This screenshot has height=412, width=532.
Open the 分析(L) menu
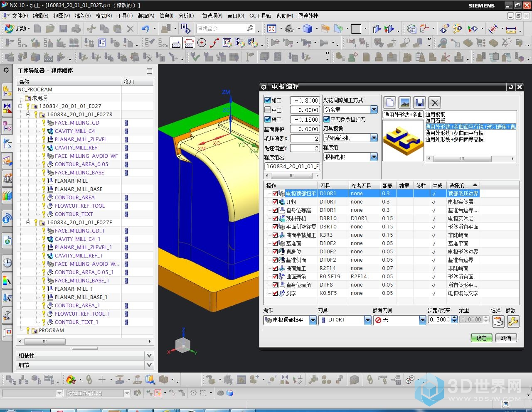coord(186,16)
